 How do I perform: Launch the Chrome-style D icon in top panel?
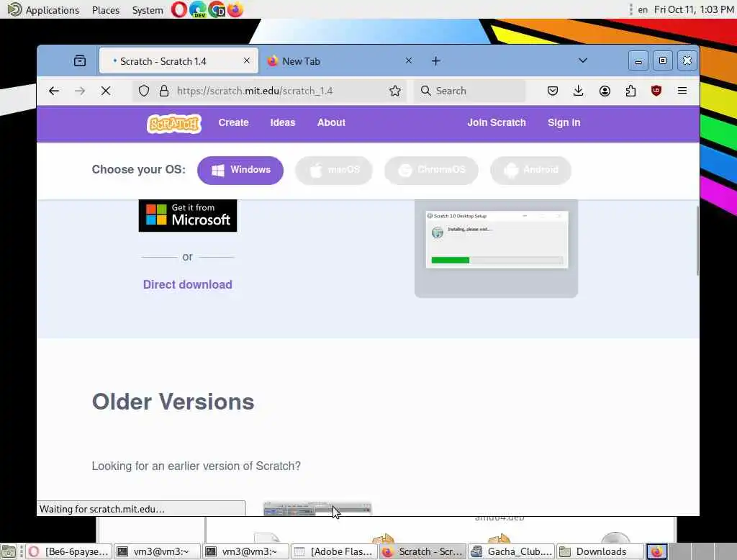217,9
